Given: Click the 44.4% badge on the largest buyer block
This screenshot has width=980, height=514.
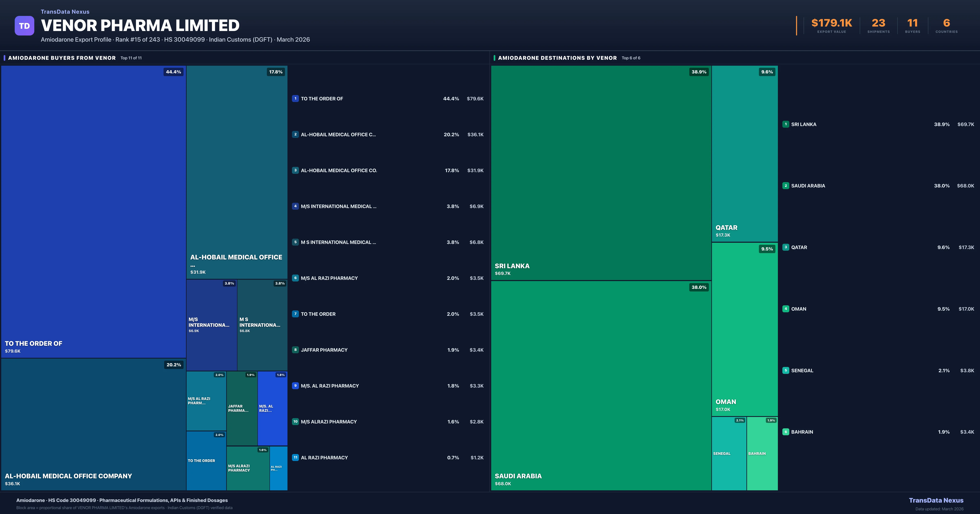Looking at the screenshot, I should 174,72.
